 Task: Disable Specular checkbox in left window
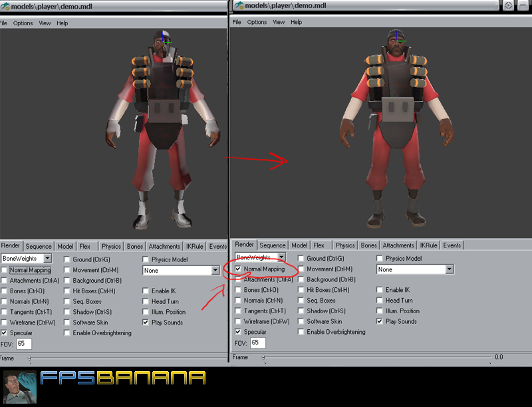point(4,333)
